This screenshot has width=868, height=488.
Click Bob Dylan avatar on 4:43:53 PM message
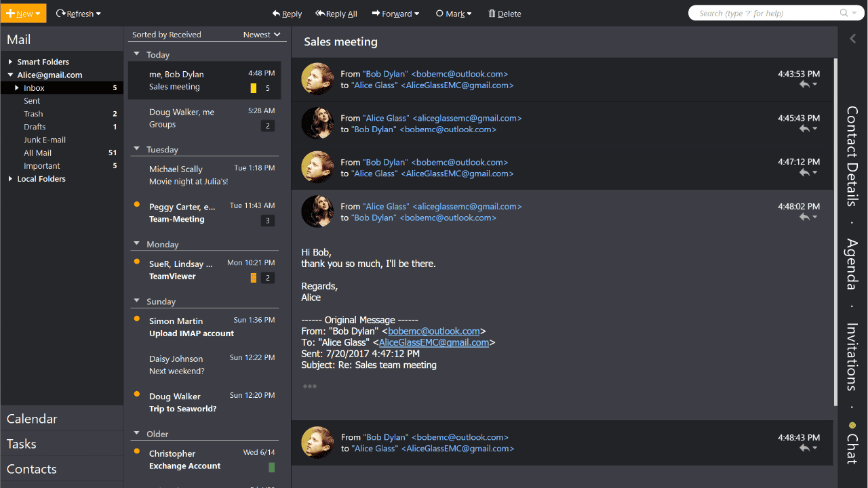[317, 79]
